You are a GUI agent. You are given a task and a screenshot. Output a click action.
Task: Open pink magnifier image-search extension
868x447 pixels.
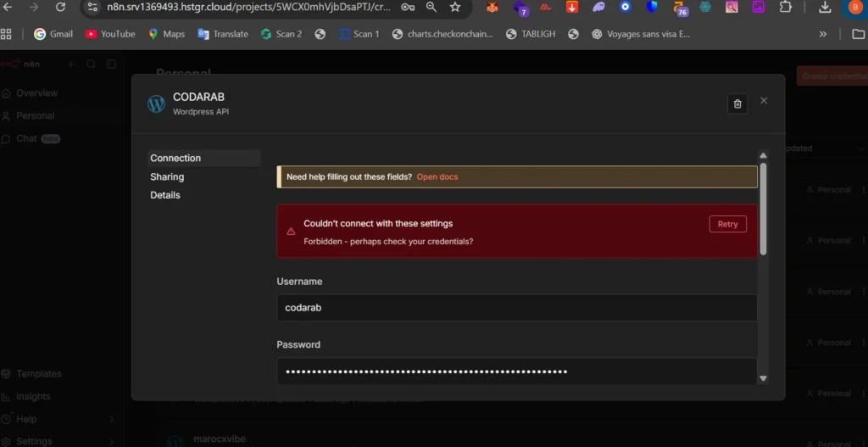point(732,7)
